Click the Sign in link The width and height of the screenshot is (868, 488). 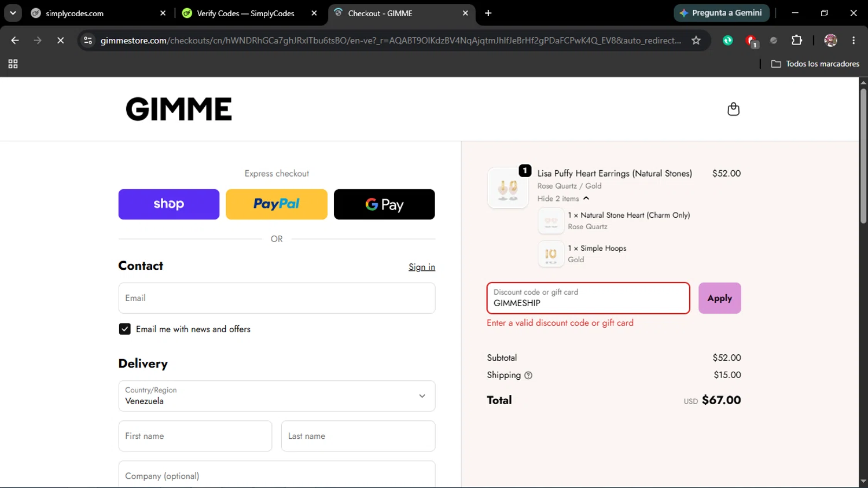point(422,267)
